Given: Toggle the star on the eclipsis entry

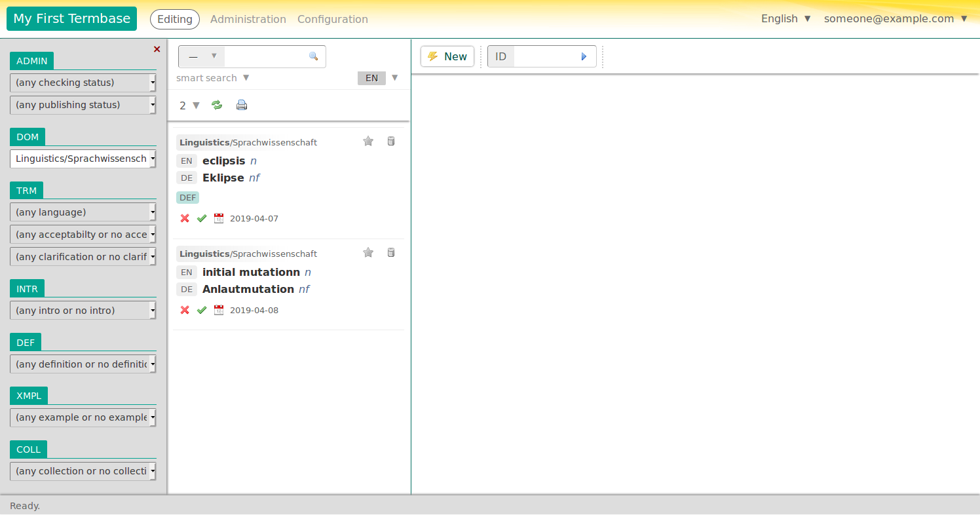Looking at the screenshot, I should [x=367, y=141].
